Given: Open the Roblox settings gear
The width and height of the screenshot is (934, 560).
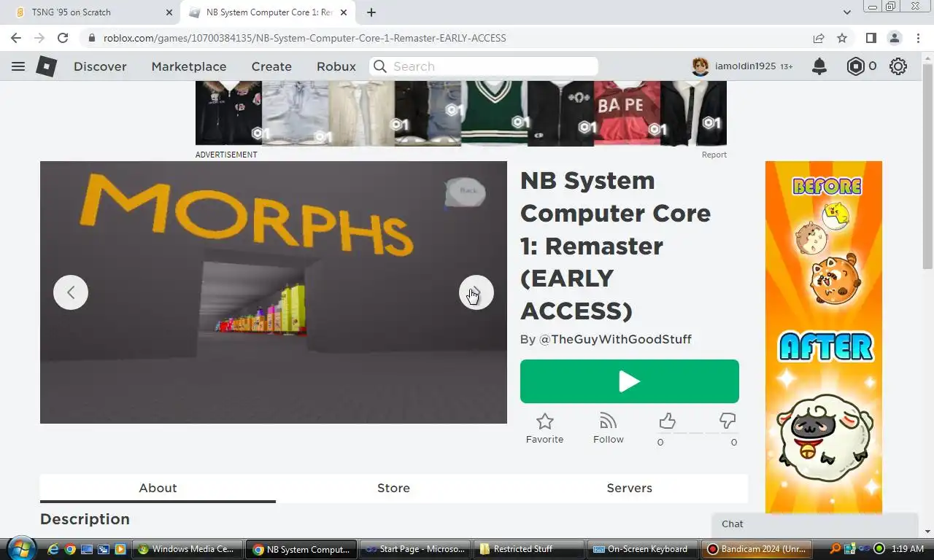Looking at the screenshot, I should 898,66.
